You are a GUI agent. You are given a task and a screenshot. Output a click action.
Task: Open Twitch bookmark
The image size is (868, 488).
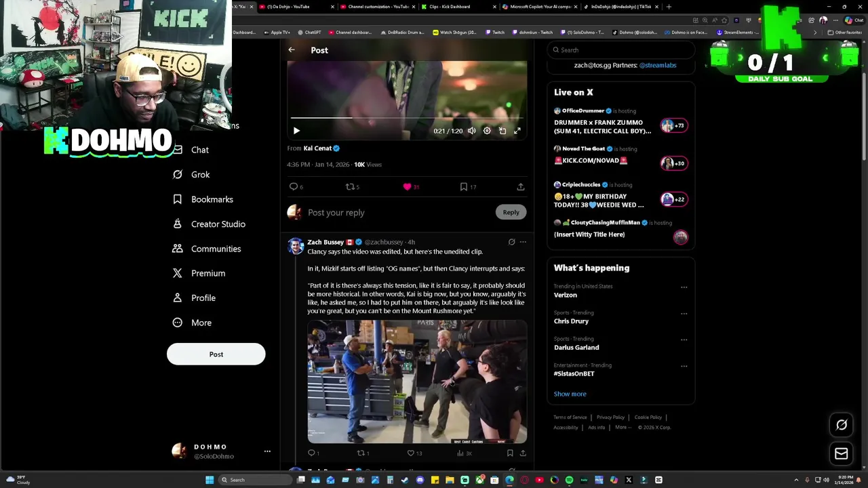point(494,33)
